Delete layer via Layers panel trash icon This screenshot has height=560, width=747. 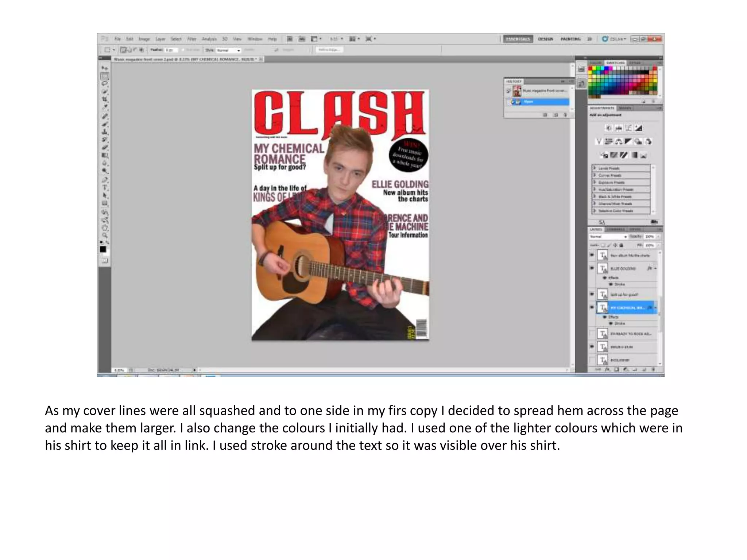pyautogui.click(x=653, y=370)
